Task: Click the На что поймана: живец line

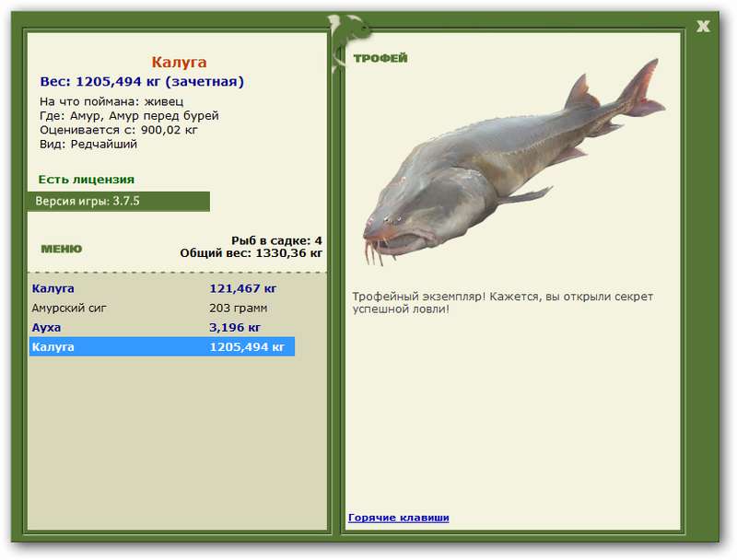Action: [x=111, y=101]
